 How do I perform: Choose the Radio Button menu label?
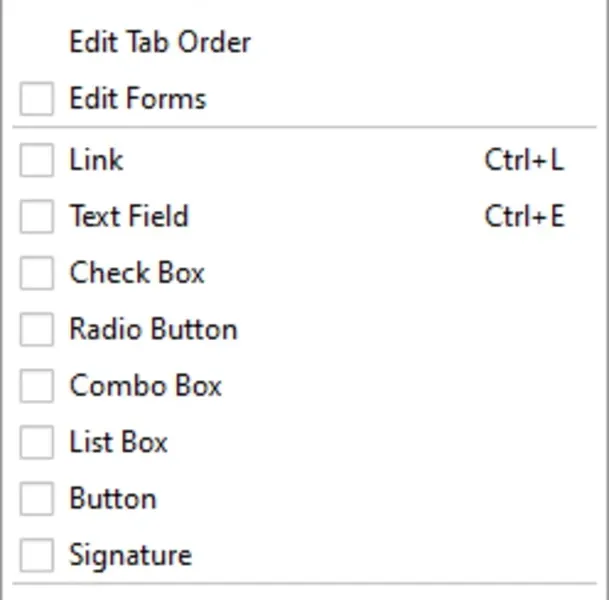click(152, 329)
